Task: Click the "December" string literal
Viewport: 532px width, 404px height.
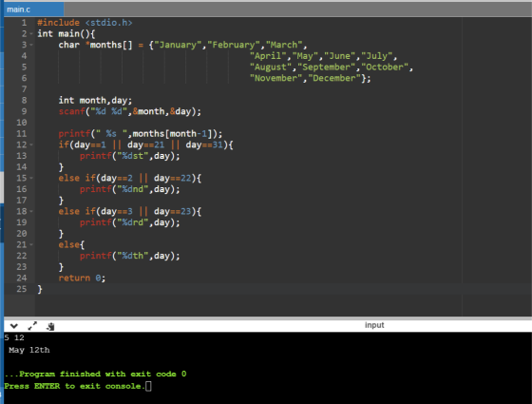Action: (x=334, y=78)
